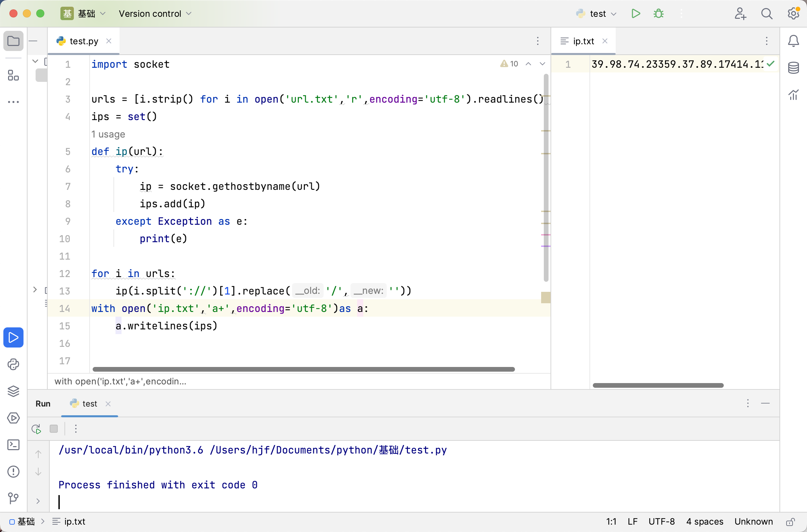Viewport: 807px width, 532px height.
Task: Change UTF-8 file encoding in the status bar
Action: click(661, 522)
